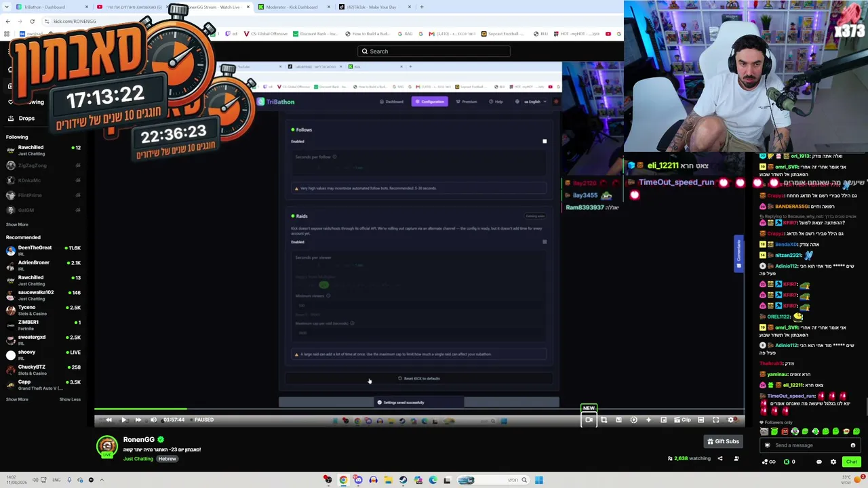The width and height of the screenshot is (868, 488).
Task: Switch to TriBathon - Dashboard browser tab
Action: 52,7
